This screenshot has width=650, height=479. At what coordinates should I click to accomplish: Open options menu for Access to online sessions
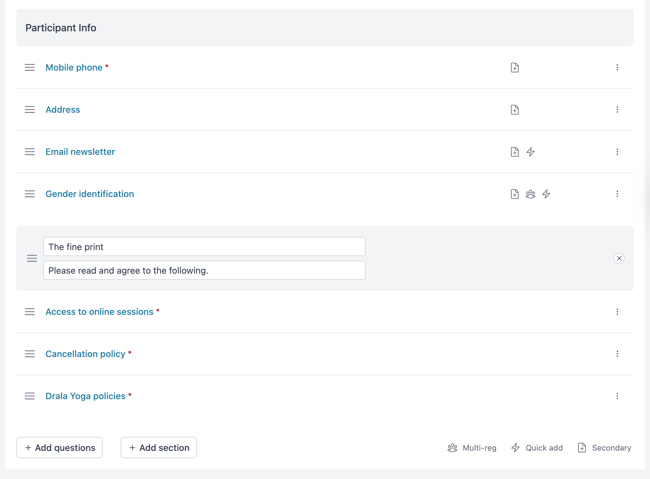pyautogui.click(x=617, y=312)
